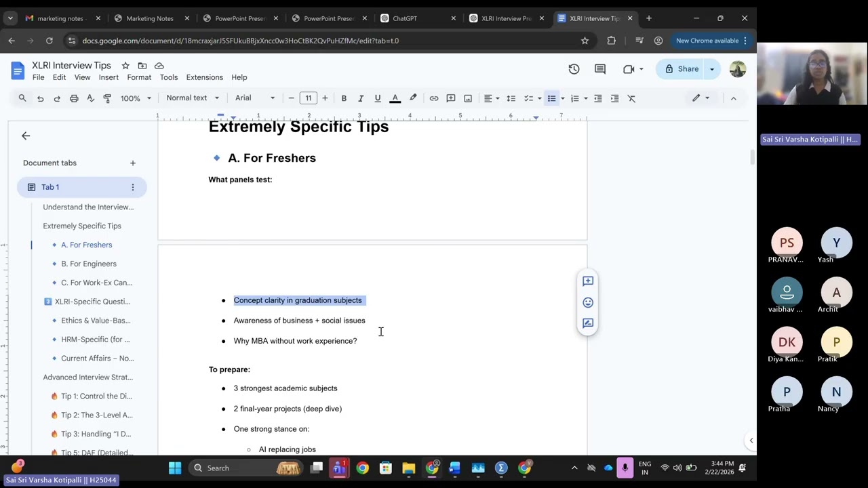Screen dimensions: 868x488
Task: Star the XLRI Interview Tips document
Action: coord(125,66)
